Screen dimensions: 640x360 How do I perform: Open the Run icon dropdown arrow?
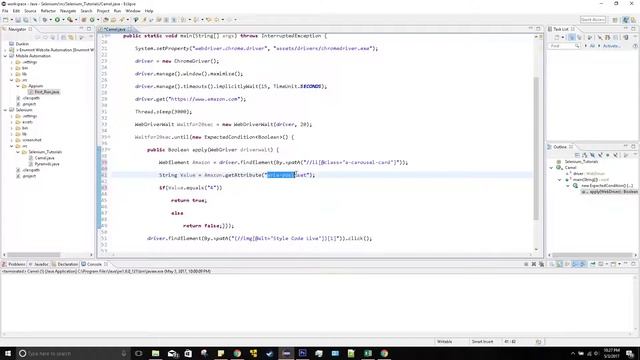point(63,20)
